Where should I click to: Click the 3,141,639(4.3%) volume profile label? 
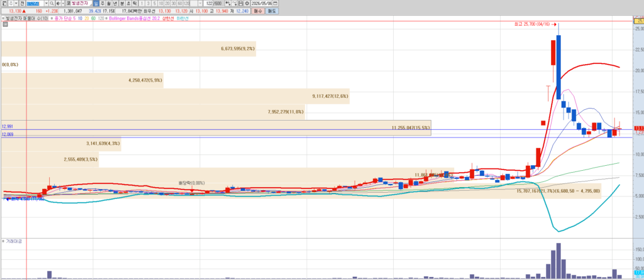tap(103, 144)
